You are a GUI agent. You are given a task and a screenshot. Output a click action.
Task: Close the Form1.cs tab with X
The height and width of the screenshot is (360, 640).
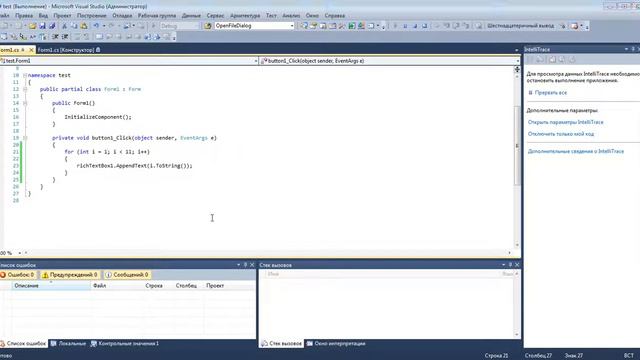click(x=31, y=50)
